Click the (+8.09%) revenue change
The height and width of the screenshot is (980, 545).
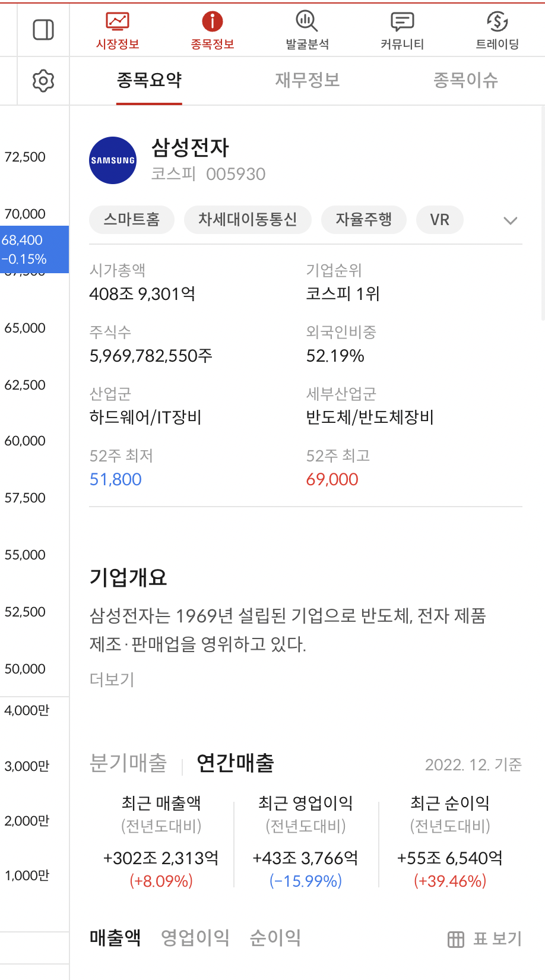point(161,881)
